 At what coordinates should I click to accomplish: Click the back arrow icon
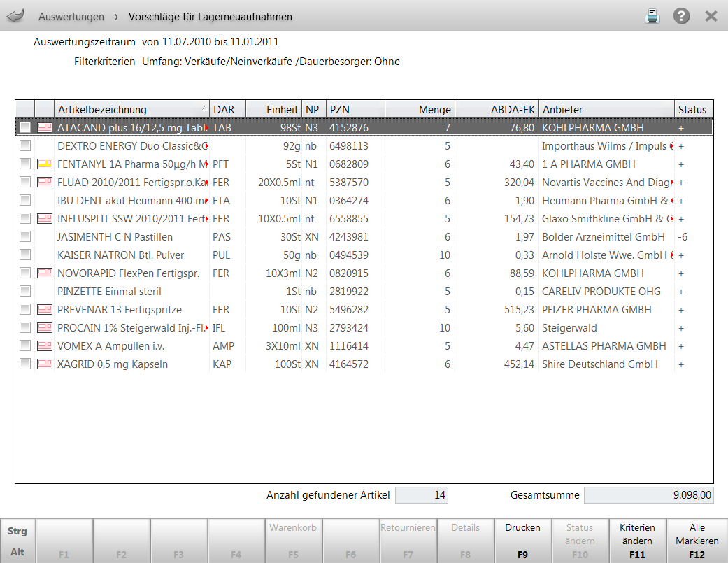pos(15,16)
